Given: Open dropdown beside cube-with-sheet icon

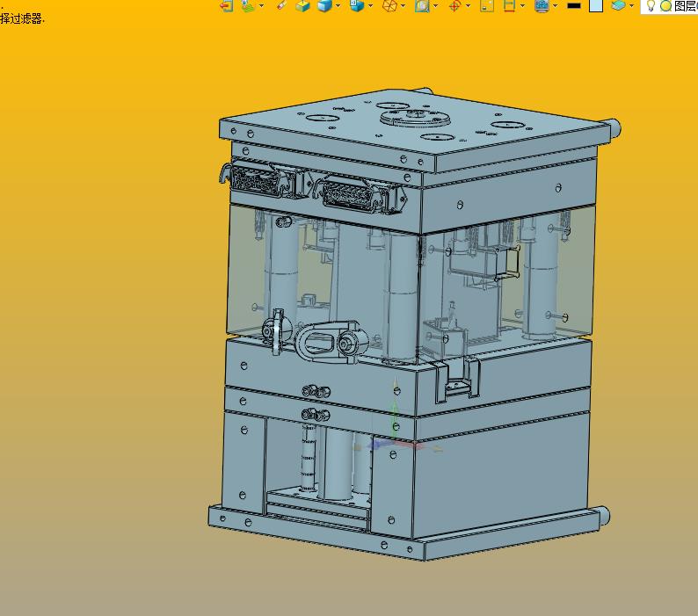Looking at the screenshot, I should pos(370,6).
